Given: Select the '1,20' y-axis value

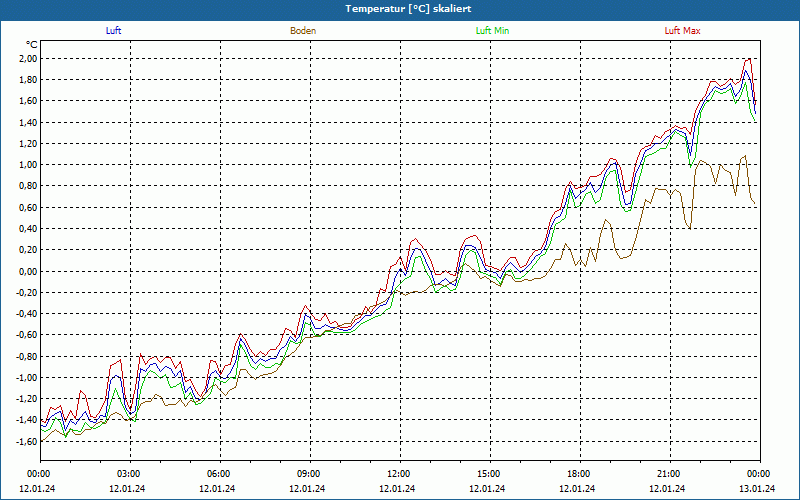Looking at the screenshot, I should point(28,143).
